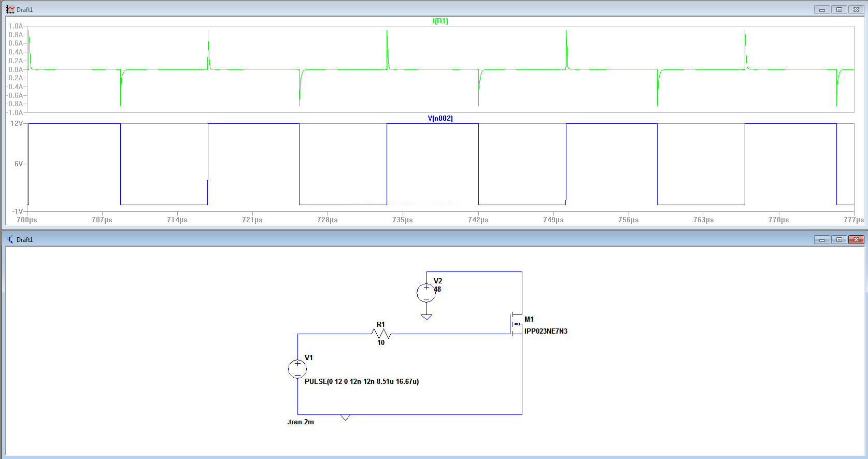This screenshot has width=868, height=459.
Task: Click the I(R1) trace label
Action: click(440, 21)
